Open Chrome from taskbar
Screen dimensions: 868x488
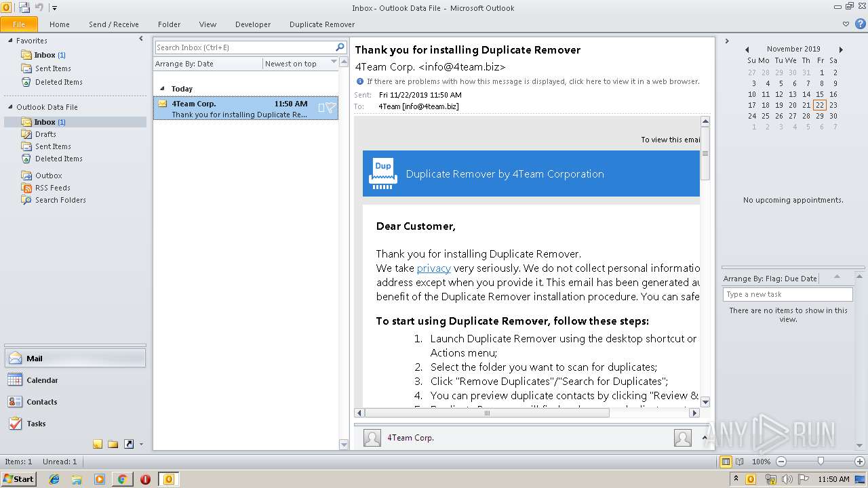click(122, 479)
